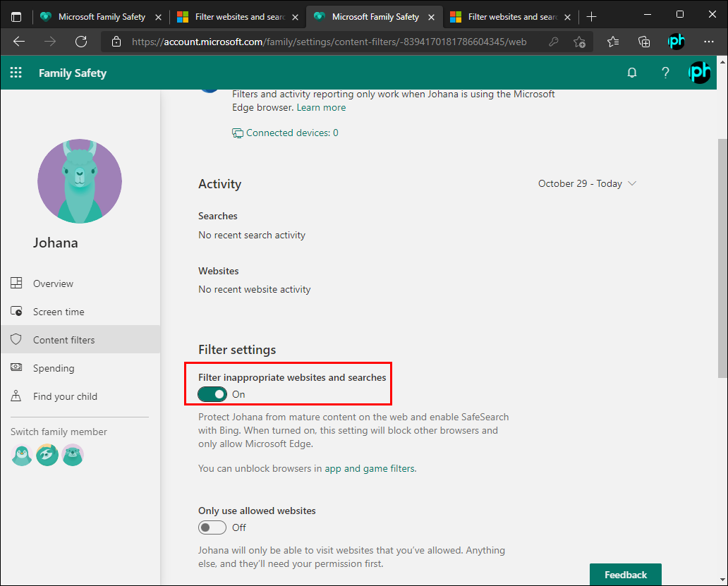This screenshot has height=586, width=728.
Task: Open the Collections panel
Action: coord(644,42)
